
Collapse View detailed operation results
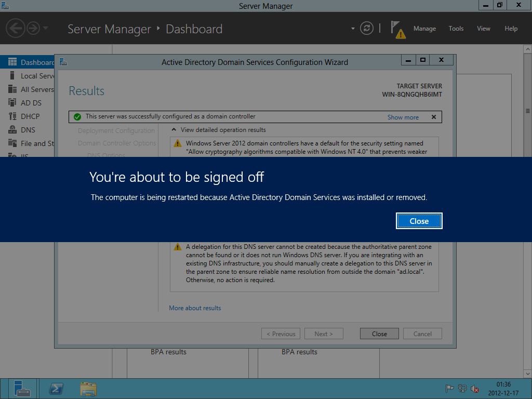pos(174,129)
